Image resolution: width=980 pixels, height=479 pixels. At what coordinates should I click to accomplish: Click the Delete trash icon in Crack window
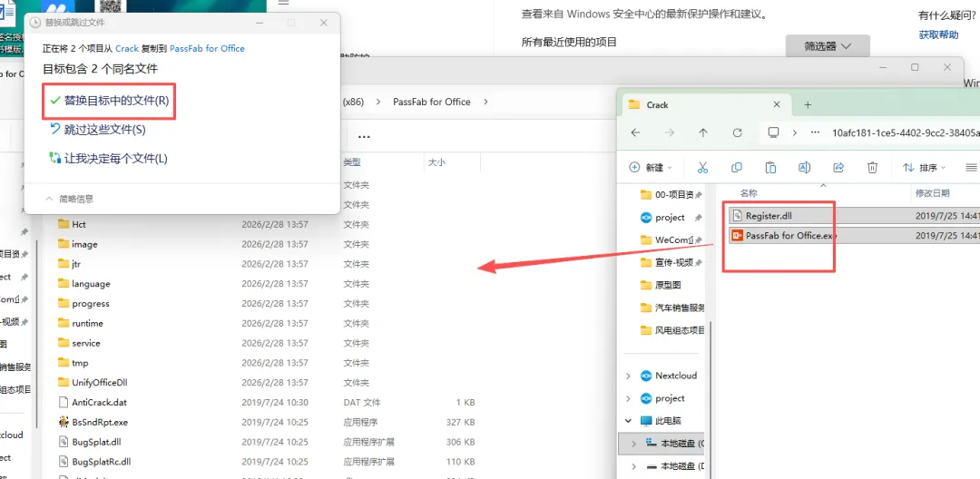pos(873,167)
